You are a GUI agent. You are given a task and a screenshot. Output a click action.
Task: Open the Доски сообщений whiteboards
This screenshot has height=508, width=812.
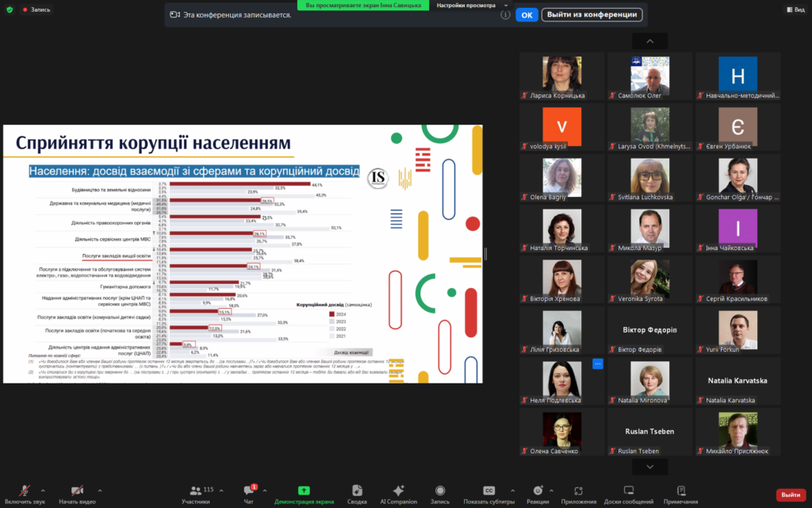628,491
